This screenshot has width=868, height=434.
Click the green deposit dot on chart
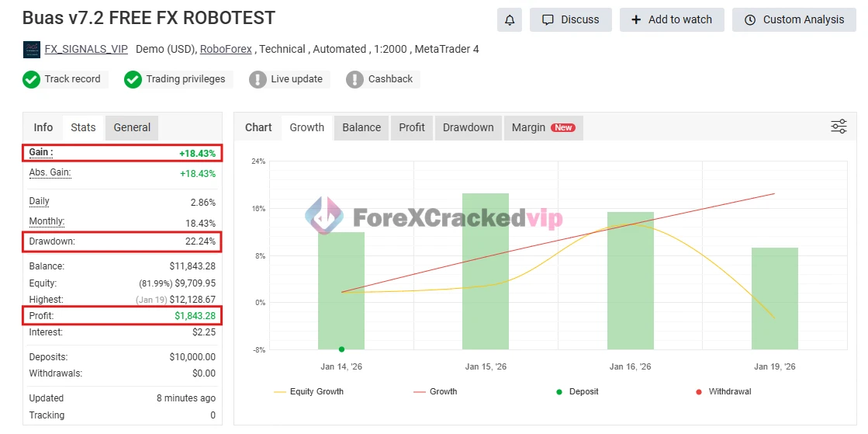(x=341, y=349)
